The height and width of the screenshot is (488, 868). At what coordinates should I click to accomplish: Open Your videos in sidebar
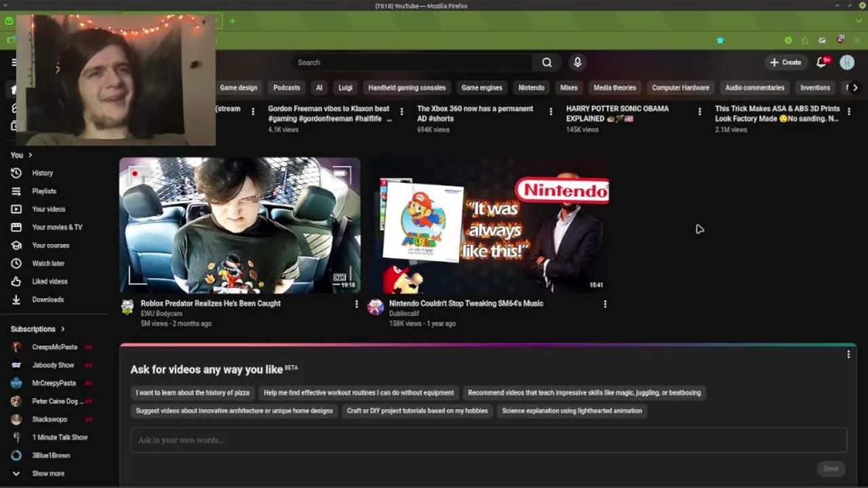(x=49, y=209)
